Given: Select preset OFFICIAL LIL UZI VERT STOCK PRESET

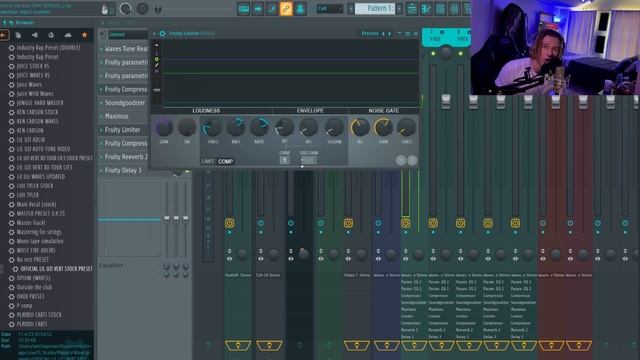Looking at the screenshot, I should [x=56, y=269].
